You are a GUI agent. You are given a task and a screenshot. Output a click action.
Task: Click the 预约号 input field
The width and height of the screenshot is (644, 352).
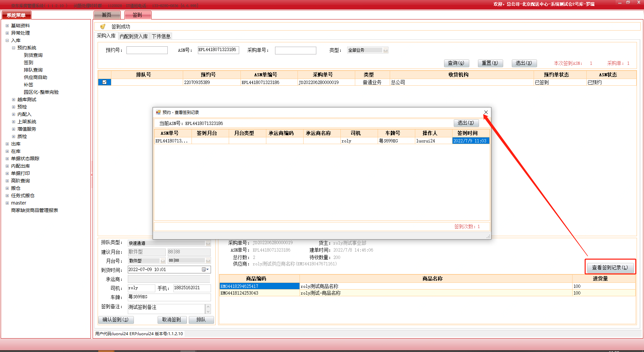point(147,50)
